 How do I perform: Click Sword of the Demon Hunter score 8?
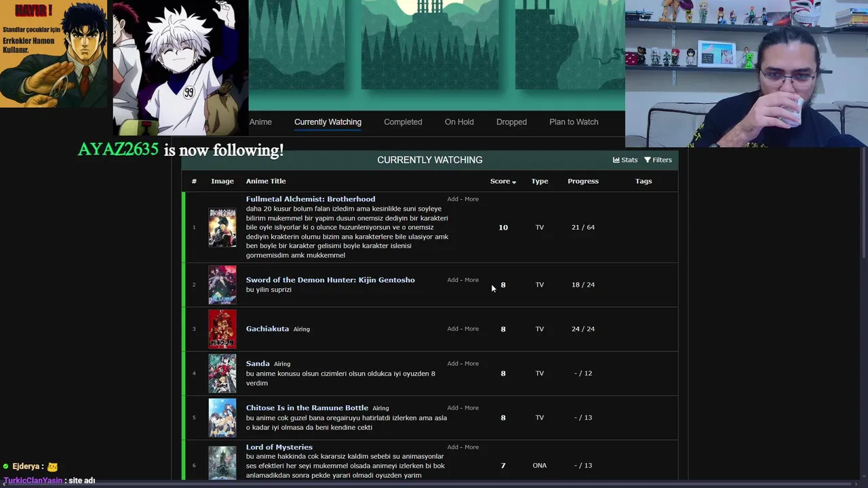point(503,285)
